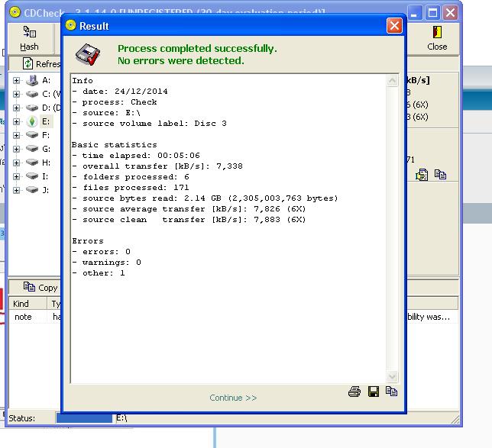This screenshot has width=492, height=448.
Task: Click the Kind column header
Action: [x=21, y=304]
